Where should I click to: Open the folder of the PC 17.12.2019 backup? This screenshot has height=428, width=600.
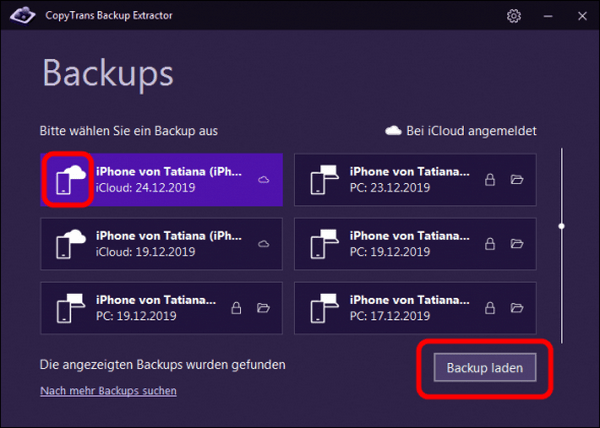click(x=517, y=308)
